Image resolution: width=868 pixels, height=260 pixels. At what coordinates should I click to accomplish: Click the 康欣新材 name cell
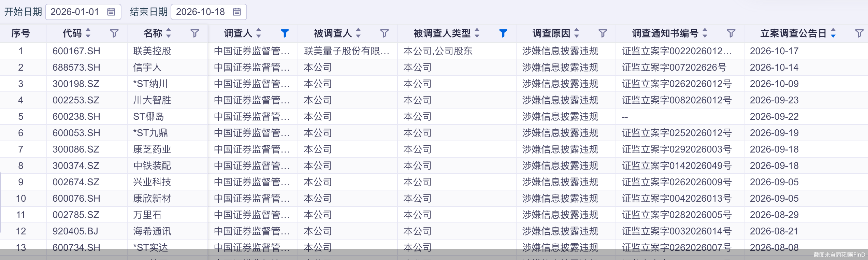152,199
